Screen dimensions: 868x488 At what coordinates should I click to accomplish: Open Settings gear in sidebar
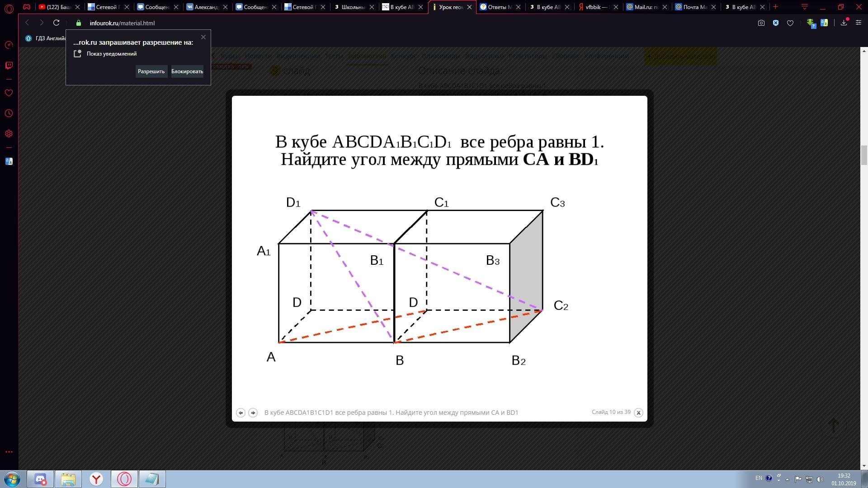point(9,134)
